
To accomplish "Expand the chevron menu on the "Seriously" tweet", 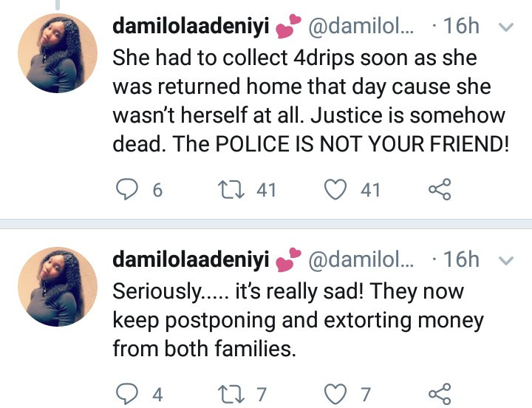I will [x=507, y=260].
